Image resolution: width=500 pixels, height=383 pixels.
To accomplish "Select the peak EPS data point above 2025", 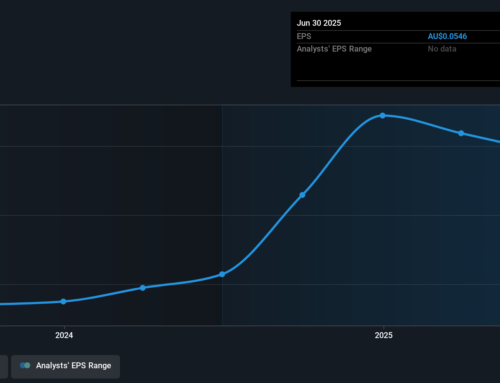I will (x=383, y=116).
